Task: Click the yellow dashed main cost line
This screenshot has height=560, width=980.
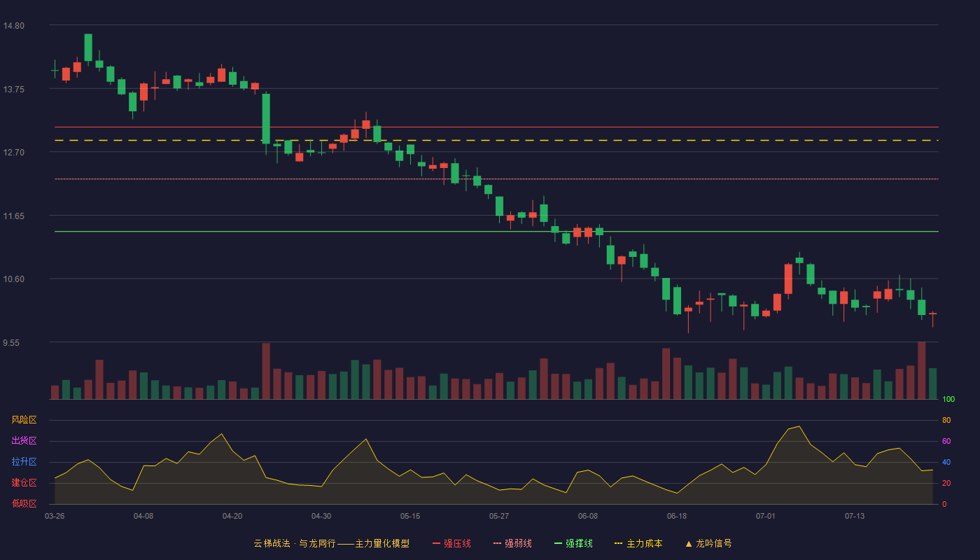Action: click(496, 141)
